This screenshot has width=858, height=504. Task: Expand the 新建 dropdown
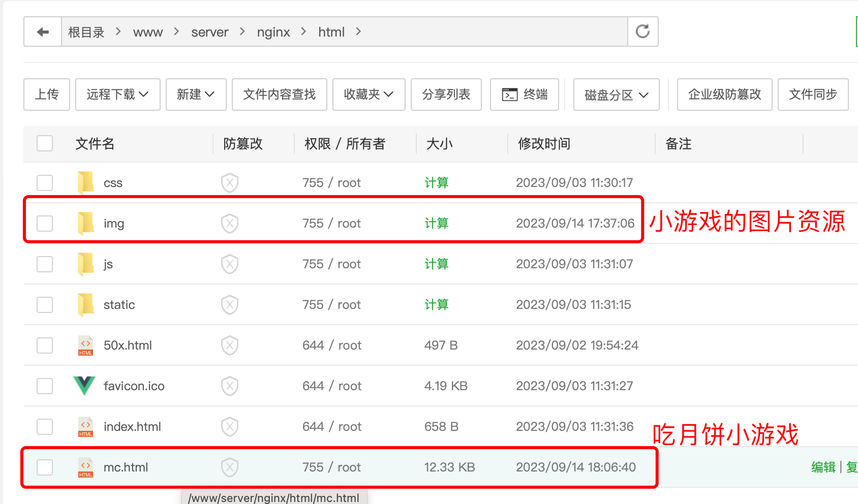pos(196,94)
